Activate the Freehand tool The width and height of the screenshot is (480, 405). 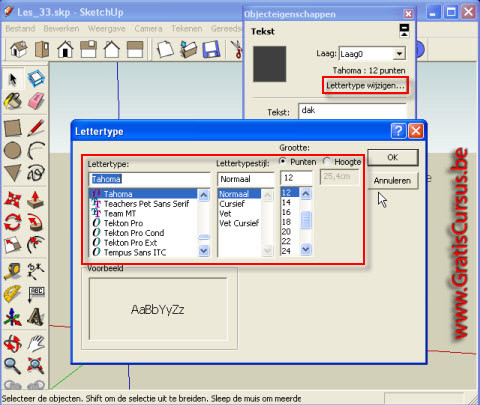(36, 173)
